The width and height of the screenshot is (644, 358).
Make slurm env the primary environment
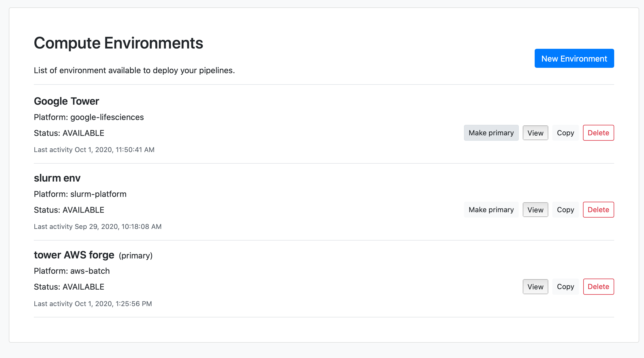tap(491, 210)
